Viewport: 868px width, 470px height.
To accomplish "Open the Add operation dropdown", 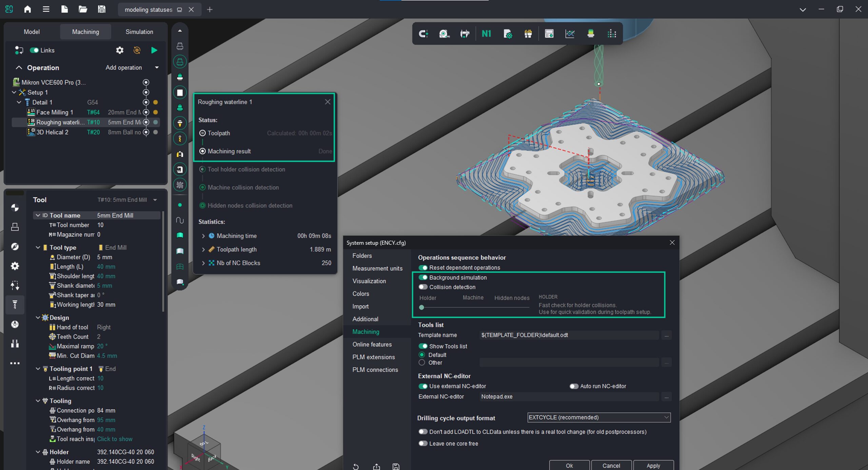I will click(x=157, y=68).
